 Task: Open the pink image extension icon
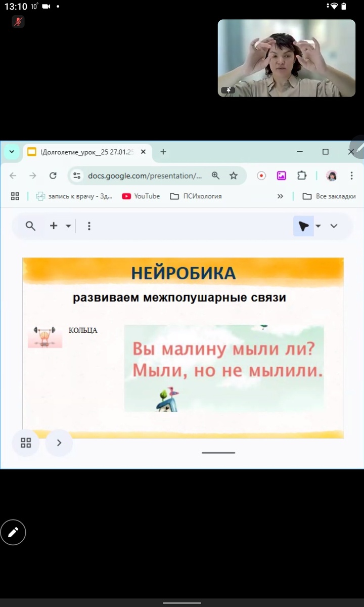pos(282,176)
